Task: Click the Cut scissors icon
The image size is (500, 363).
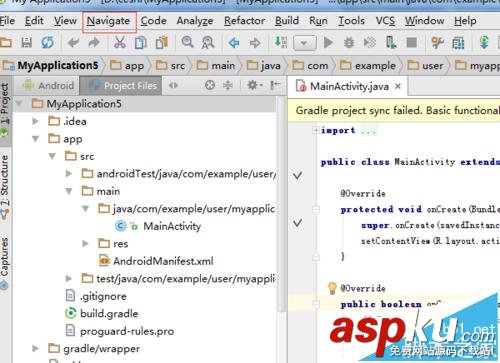Action: pos(120,43)
